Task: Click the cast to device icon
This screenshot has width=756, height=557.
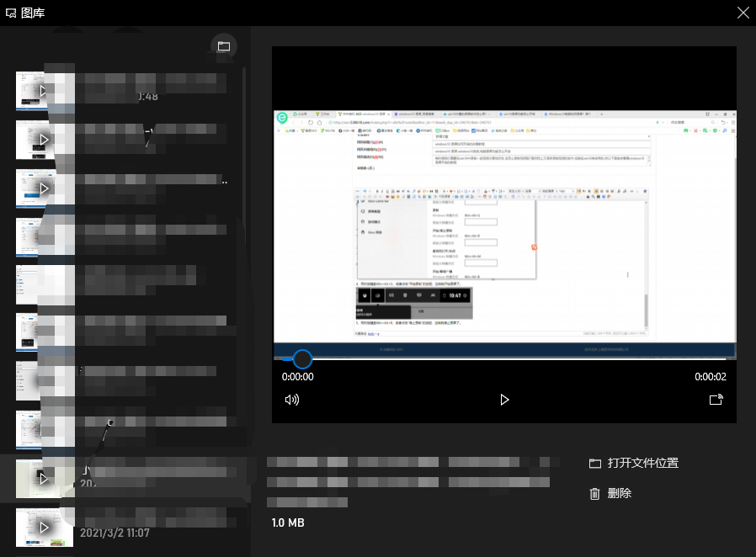Action: tap(716, 400)
